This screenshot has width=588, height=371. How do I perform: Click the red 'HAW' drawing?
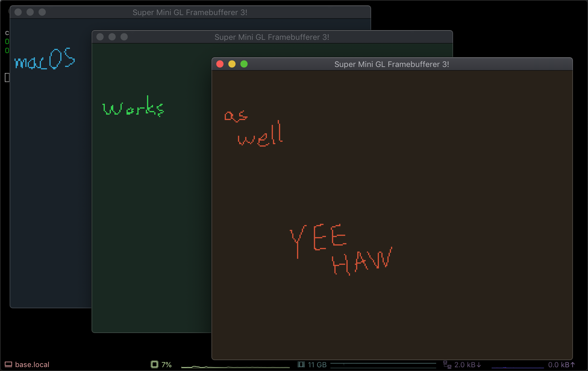pyautogui.click(x=362, y=261)
